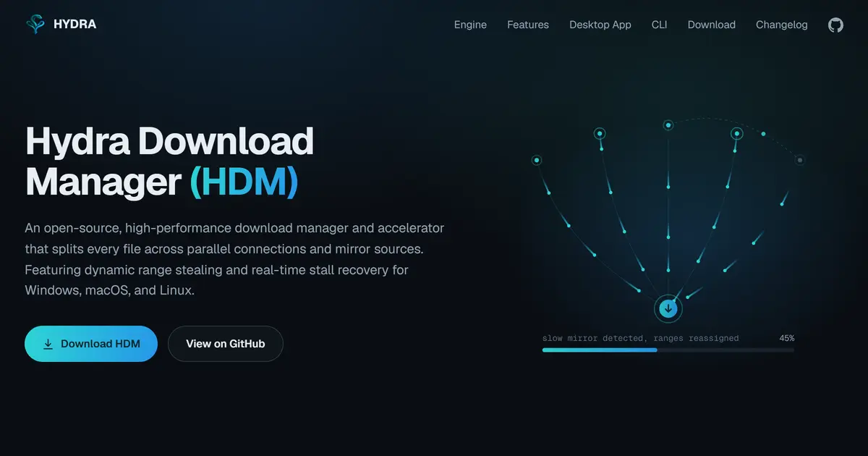Open View on GitHub button
868x456 pixels.
226,344
